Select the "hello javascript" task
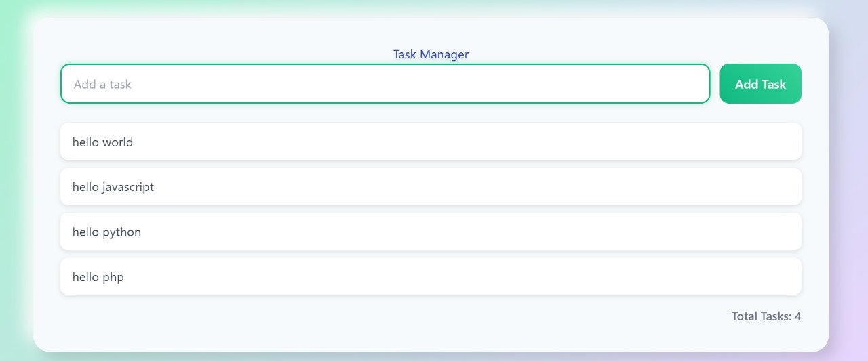The height and width of the screenshot is (361, 868). 431,187
